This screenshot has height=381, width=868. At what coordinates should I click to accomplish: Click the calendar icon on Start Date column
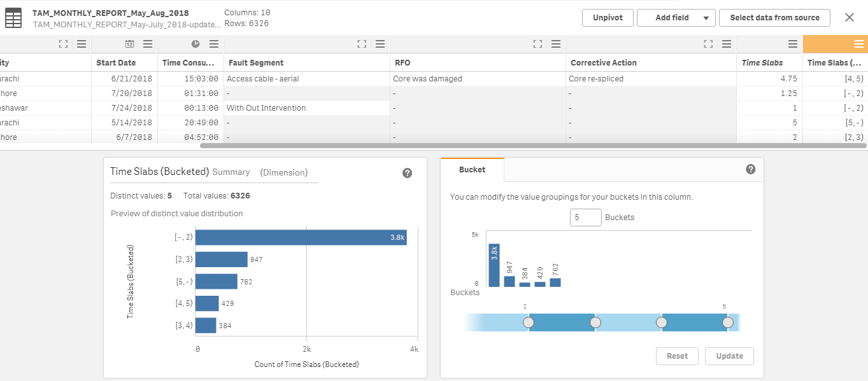tap(129, 44)
